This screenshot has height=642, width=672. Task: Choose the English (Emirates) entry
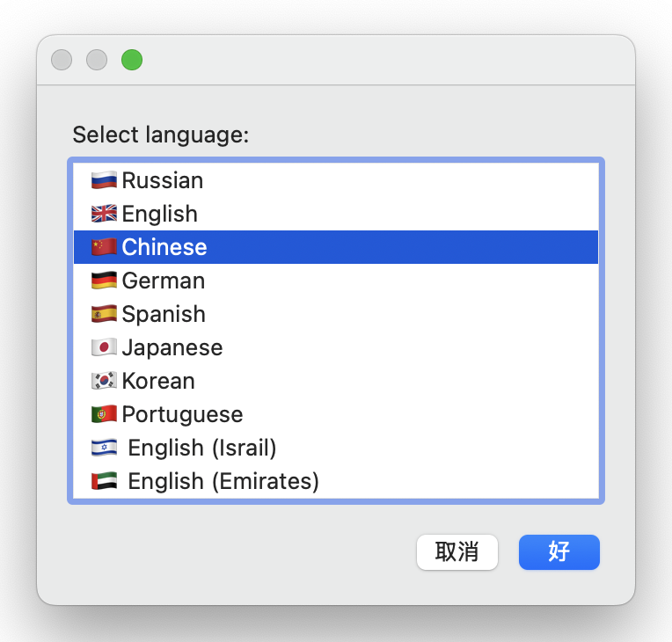336,481
